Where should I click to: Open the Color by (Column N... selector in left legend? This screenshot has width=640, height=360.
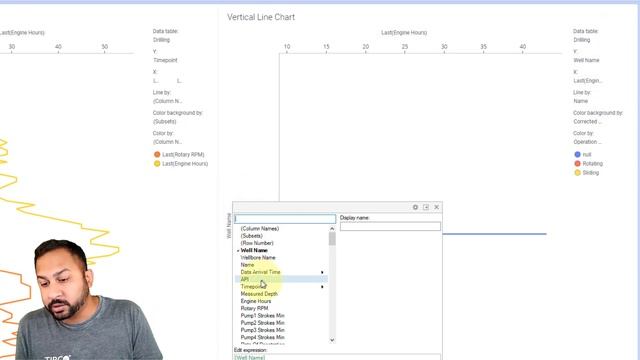point(167,142)
